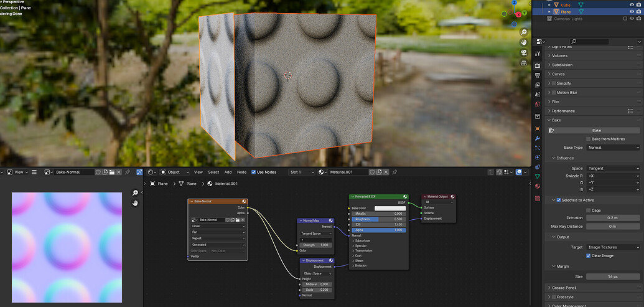This screenshot has width=644, height=307.
Task: Click the viewport zoom magnifier gizmo
Action: (x=524, y=32)
